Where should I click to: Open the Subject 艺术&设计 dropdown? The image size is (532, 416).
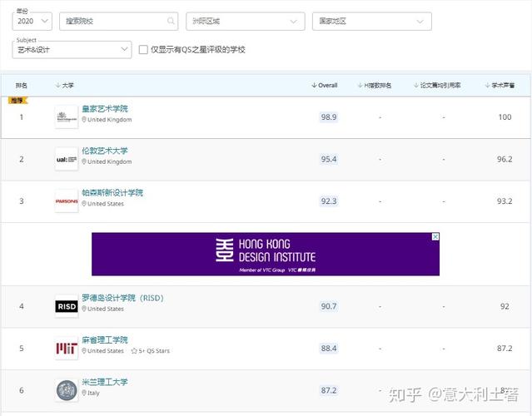pyautogui.click(x=72, y=49)
